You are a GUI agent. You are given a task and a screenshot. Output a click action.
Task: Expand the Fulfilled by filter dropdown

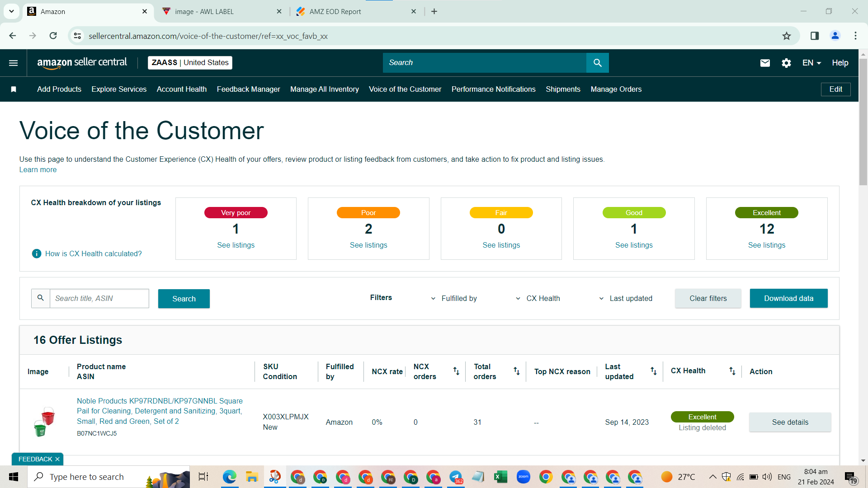point(454,298)
